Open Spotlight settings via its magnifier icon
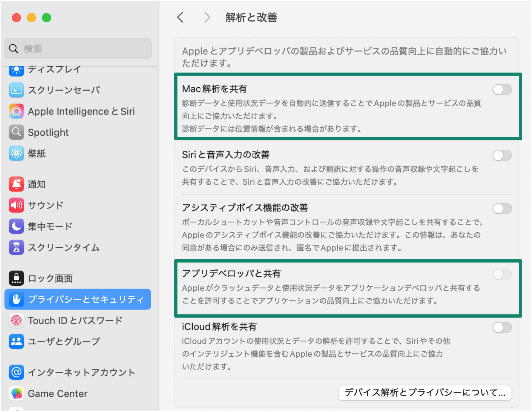 pos(16,132)
